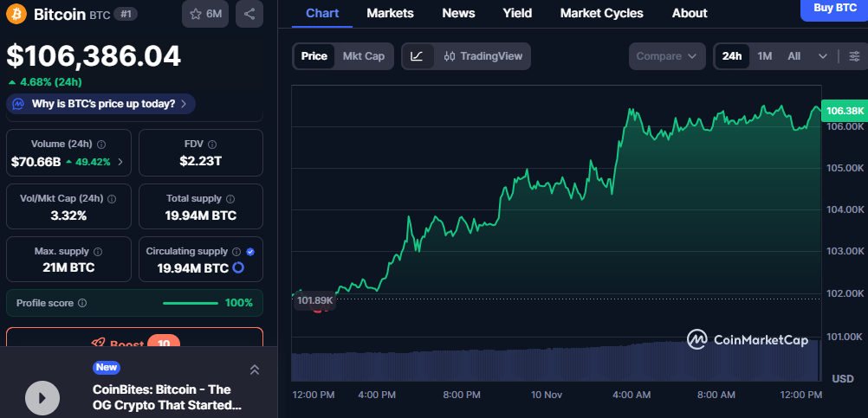868x418 pixels.
Task: Expand more time range options chevron
Action: click(x=822, y=56)
